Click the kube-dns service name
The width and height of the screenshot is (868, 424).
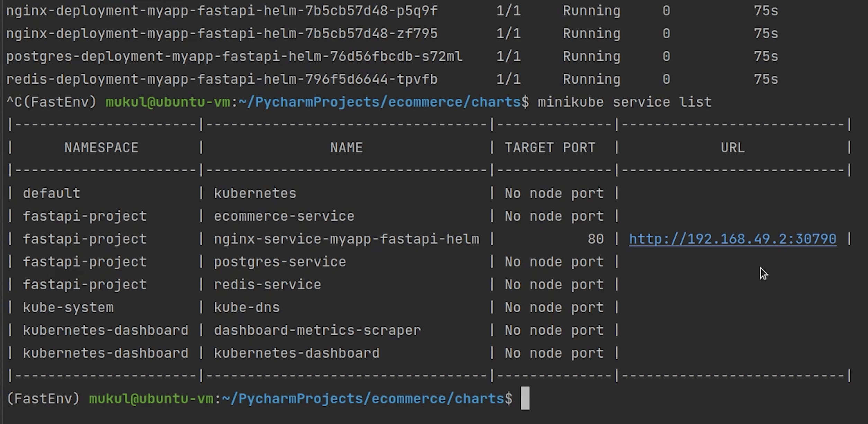[x=247, y=307]
